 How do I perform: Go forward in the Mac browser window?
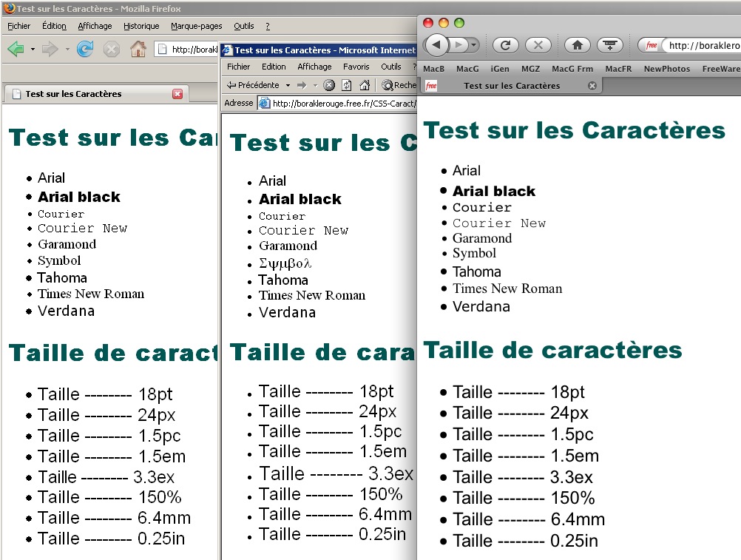458,45
